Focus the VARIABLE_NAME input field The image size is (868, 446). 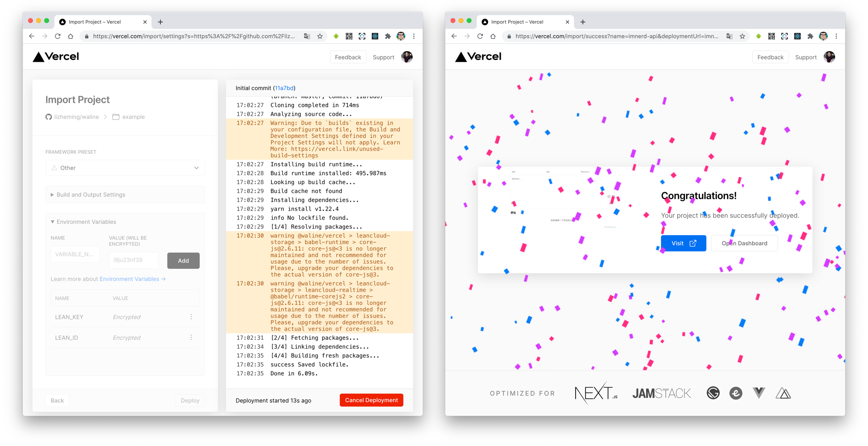coord(75,254)
